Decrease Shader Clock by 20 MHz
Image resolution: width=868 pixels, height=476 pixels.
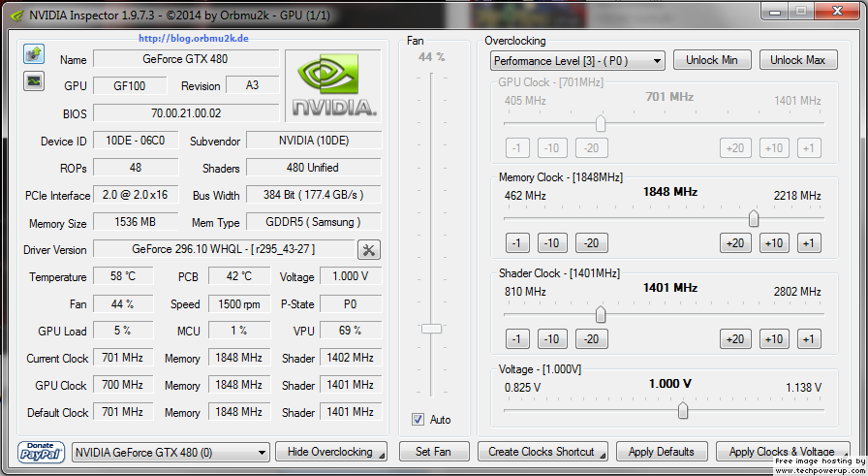(591, 338)
